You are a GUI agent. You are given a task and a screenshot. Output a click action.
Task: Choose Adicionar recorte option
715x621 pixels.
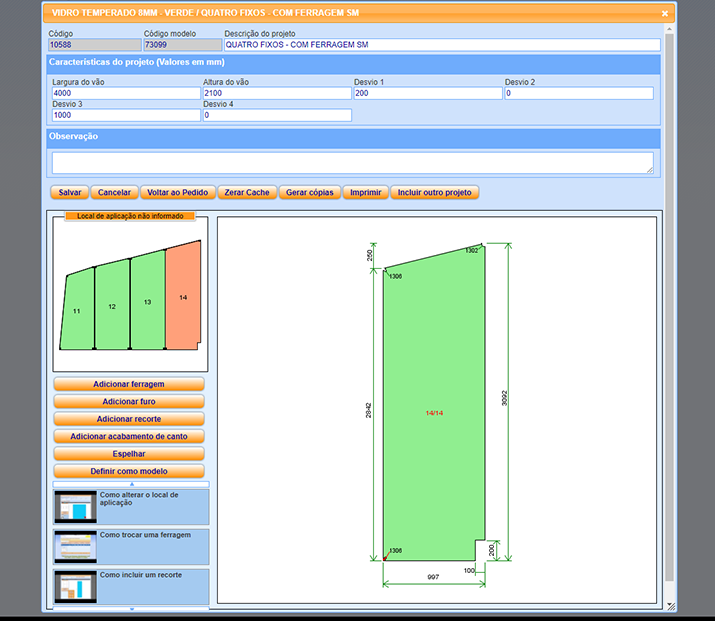point(129,419)
